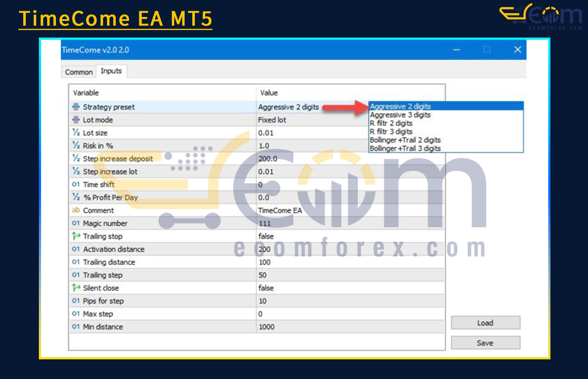
Task: Click the Load button
Action: pos(485,323)
